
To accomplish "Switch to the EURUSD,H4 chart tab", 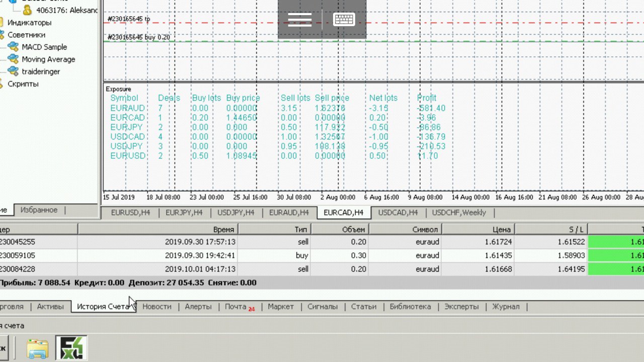I will point(130,213).
